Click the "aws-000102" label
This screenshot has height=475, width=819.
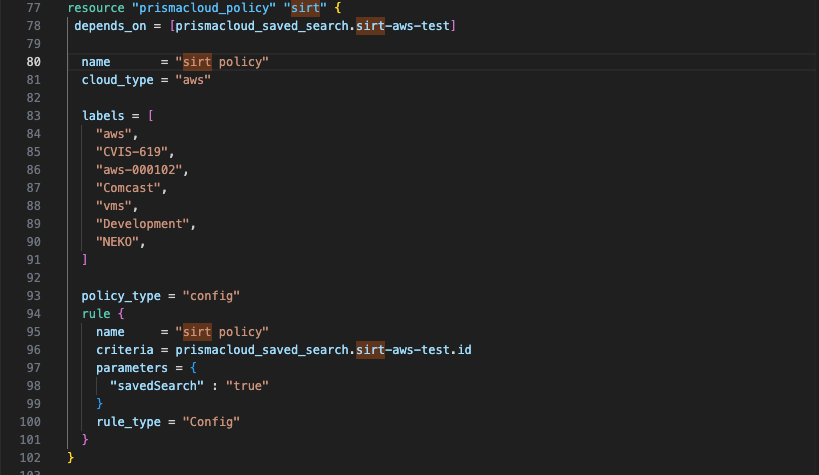139,170
